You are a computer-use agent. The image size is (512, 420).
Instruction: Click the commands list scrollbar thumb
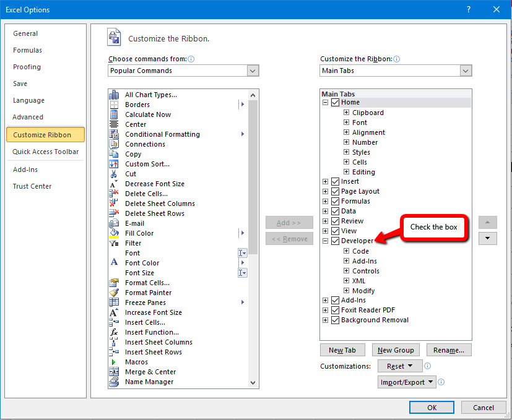coord(253,177)
